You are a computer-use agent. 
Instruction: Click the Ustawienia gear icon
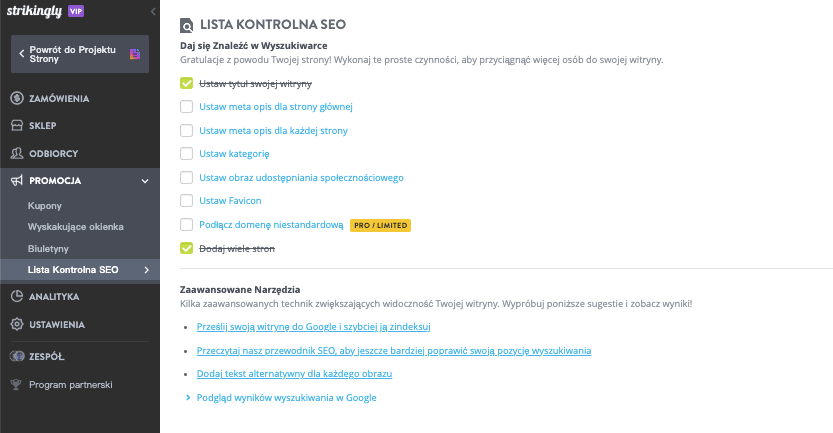click(x=17, y=325)
